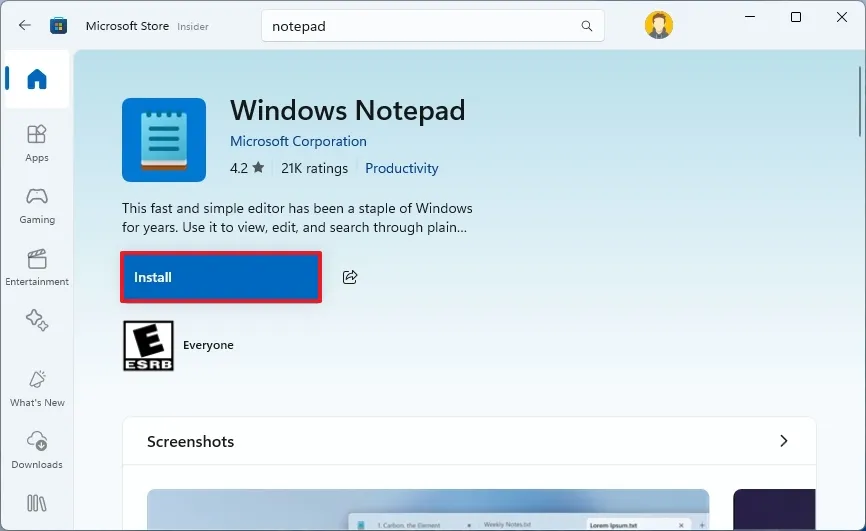Open the Gaming sidebar section
Image resolution: width=866 pixels, height=531 pixels.
(x=37, y=206)
